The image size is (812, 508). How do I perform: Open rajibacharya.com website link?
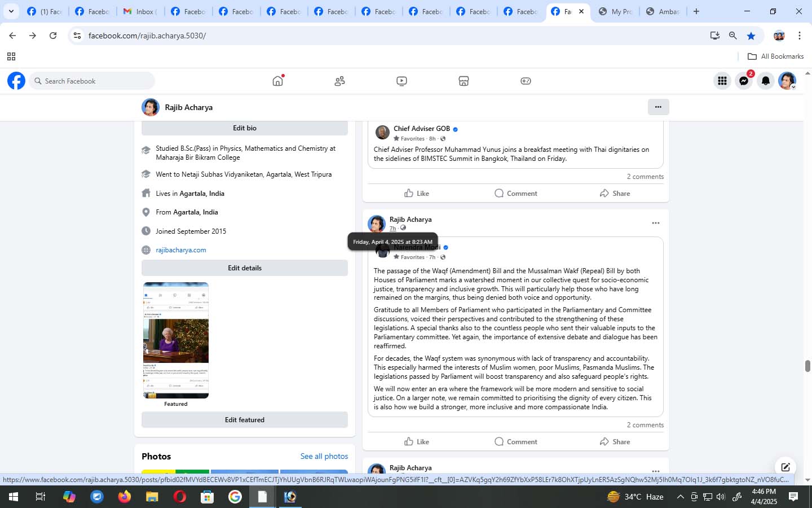click(x=181, y=250)
